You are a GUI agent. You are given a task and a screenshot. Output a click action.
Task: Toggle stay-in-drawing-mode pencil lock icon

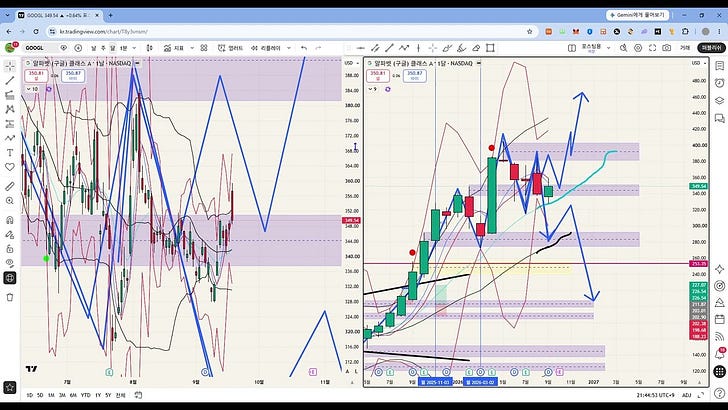[10, 234]
